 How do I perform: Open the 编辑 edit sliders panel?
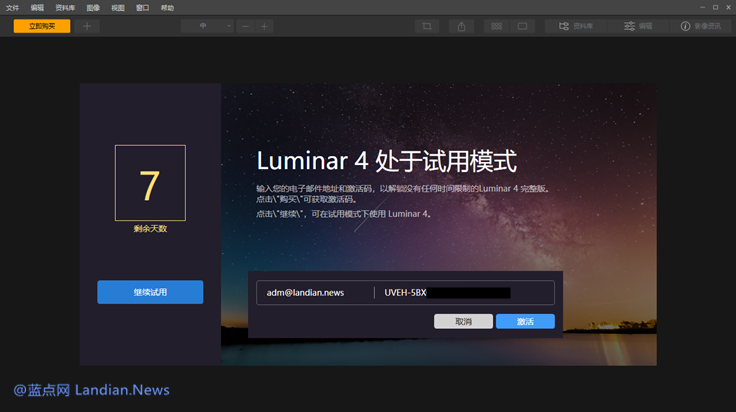637,26
